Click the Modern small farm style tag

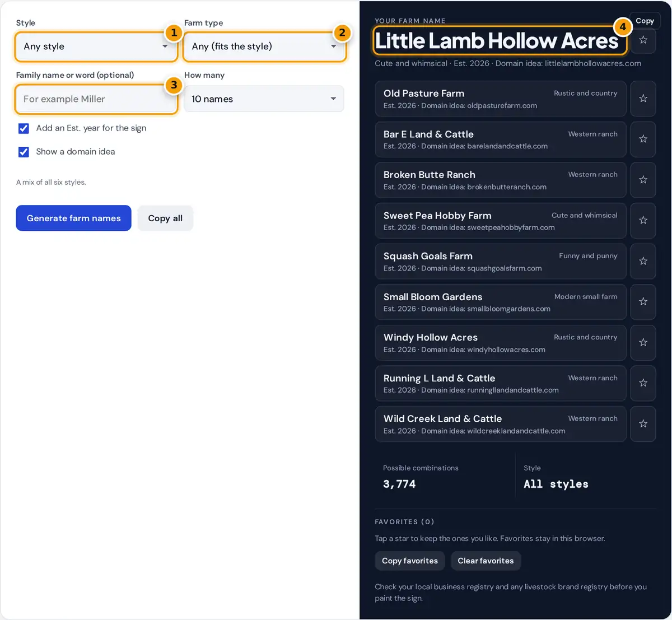coord(586,297)
